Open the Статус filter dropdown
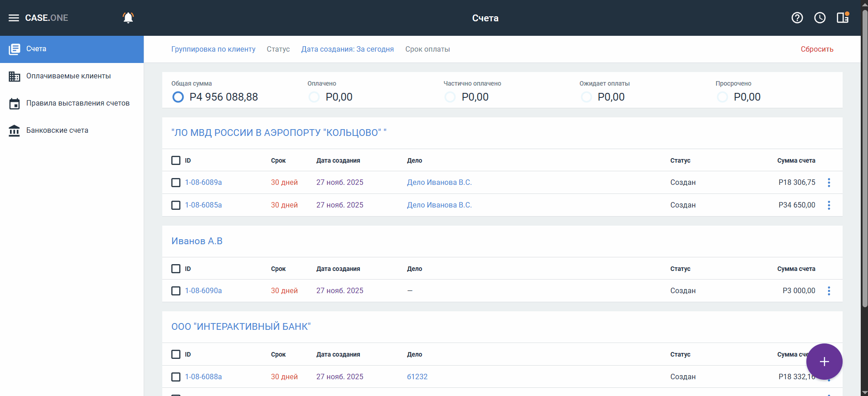This screenshot has width=868, height=396. click(278, 49)
